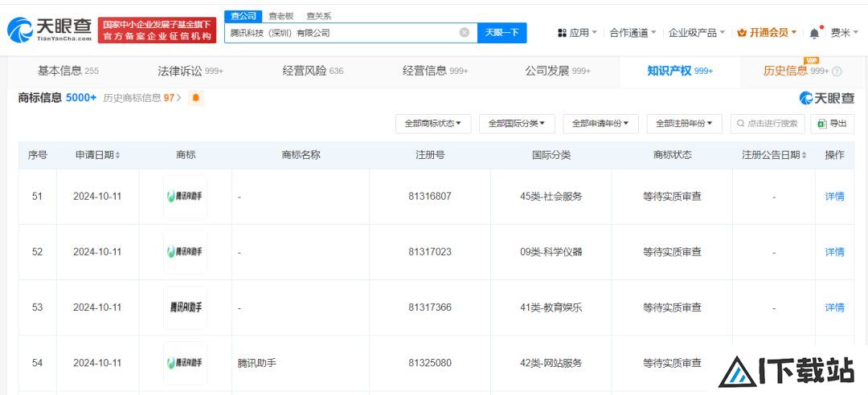
Task: Open 详情 for registration 81317023
Action: 834,252
